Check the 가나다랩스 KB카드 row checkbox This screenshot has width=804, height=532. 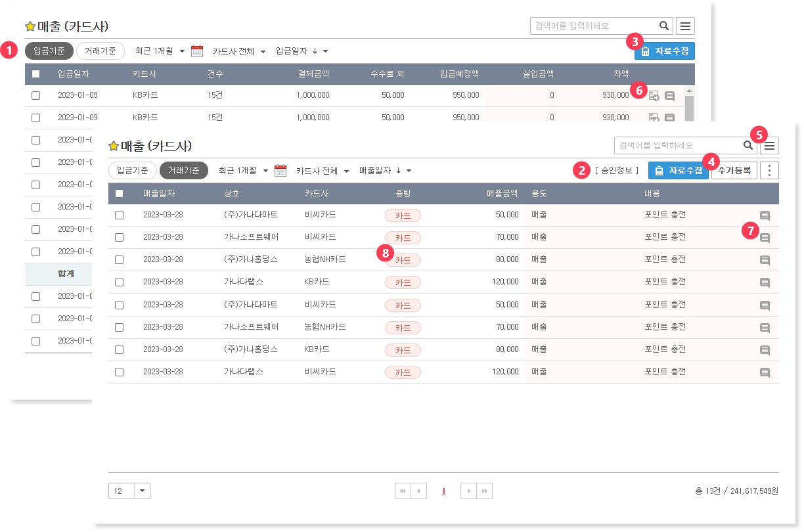pyautogui.click(x=119, y=282)
